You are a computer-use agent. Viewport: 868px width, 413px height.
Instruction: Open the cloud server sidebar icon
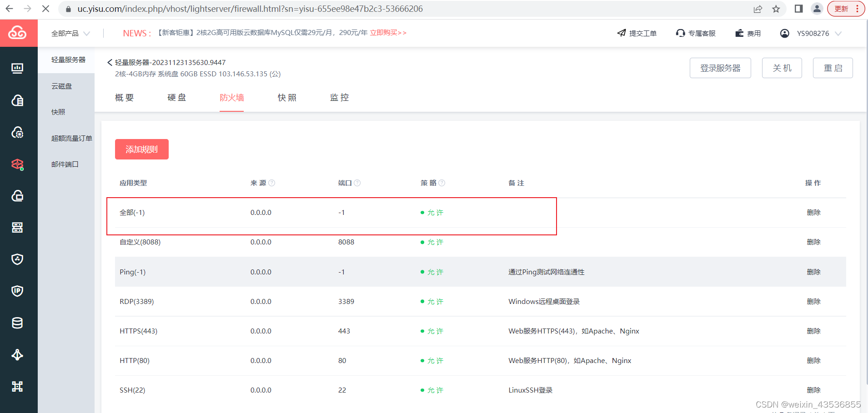point(17,100)
